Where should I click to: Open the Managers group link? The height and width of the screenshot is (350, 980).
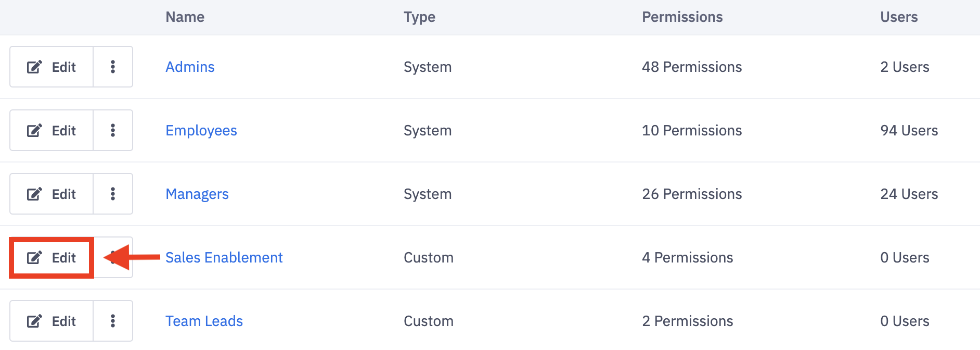pos(197,194)
